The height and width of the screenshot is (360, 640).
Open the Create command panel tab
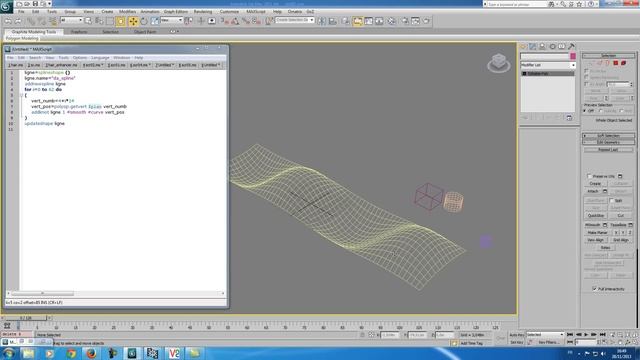pyautogui.click(x=523, y=47)
